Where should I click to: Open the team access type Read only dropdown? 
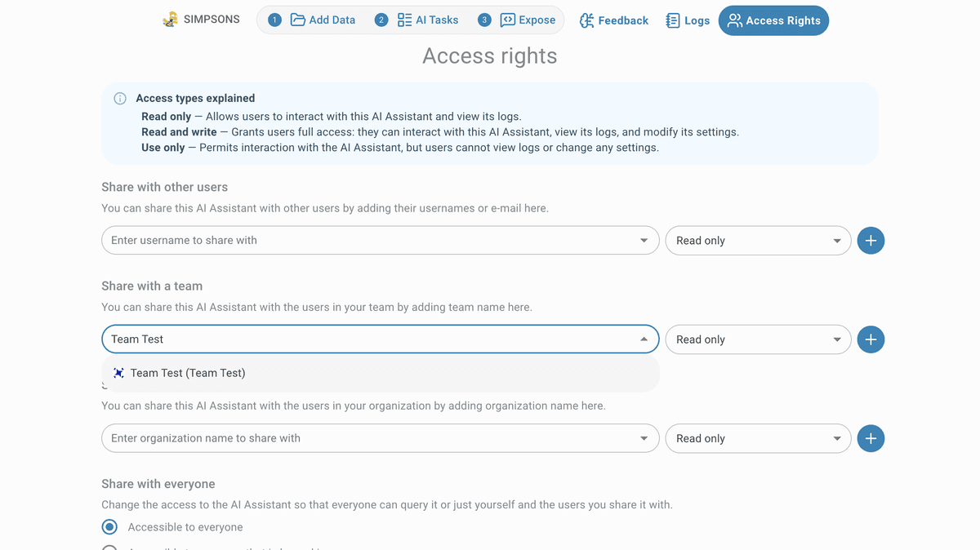click(x=758, y=339)
